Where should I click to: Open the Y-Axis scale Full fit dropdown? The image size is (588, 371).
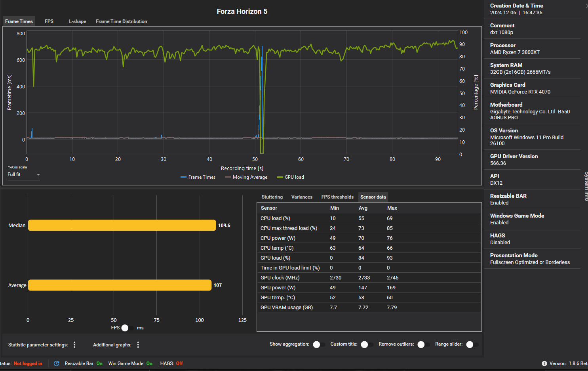(24, 174)
